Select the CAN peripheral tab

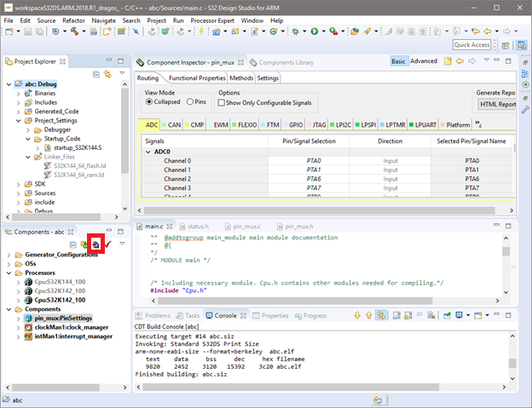click(x=171, y=125)
